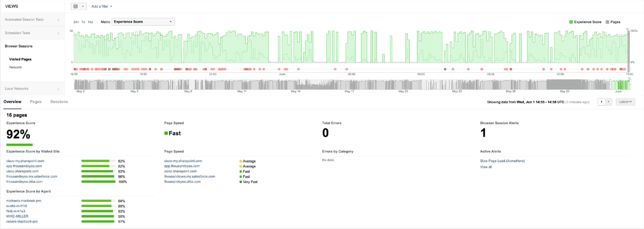Click chevron beside Automated Session Tests

(58, 19)
